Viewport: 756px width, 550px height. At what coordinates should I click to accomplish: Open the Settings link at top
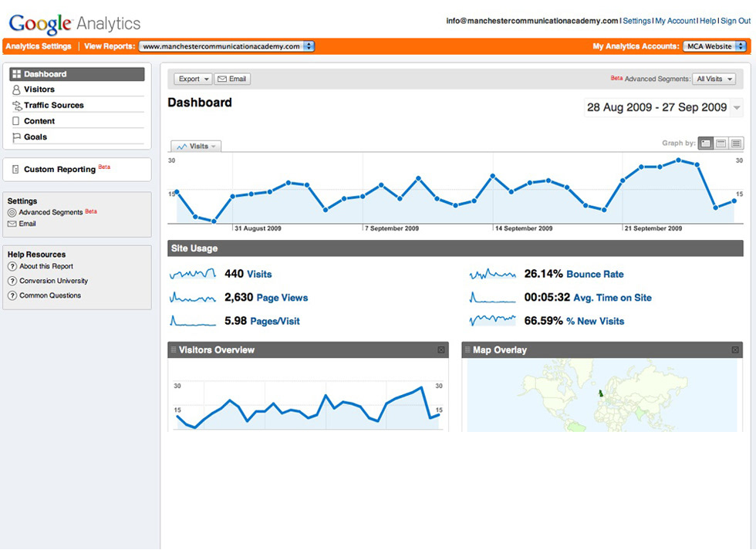tap(636, 21)
